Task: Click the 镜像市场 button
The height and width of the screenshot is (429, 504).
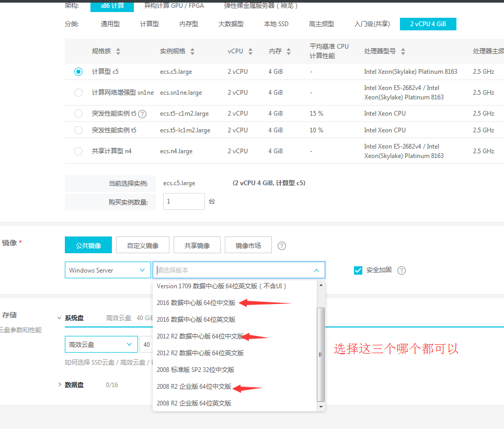Action: pyautogui.click(x=248, y=245)
